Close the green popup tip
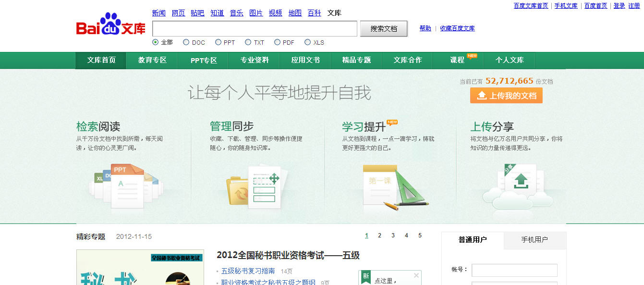This screenshot has width=644, height=285. click(x=416, y=275)
